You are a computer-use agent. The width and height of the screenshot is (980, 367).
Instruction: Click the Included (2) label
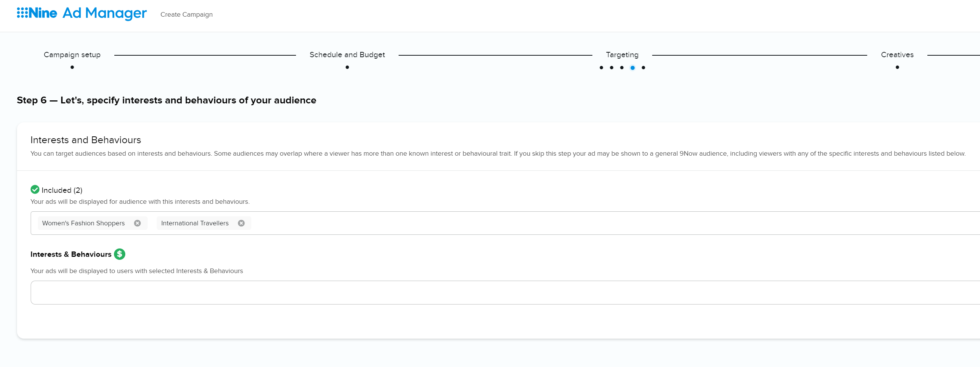(x=62, y=190)
